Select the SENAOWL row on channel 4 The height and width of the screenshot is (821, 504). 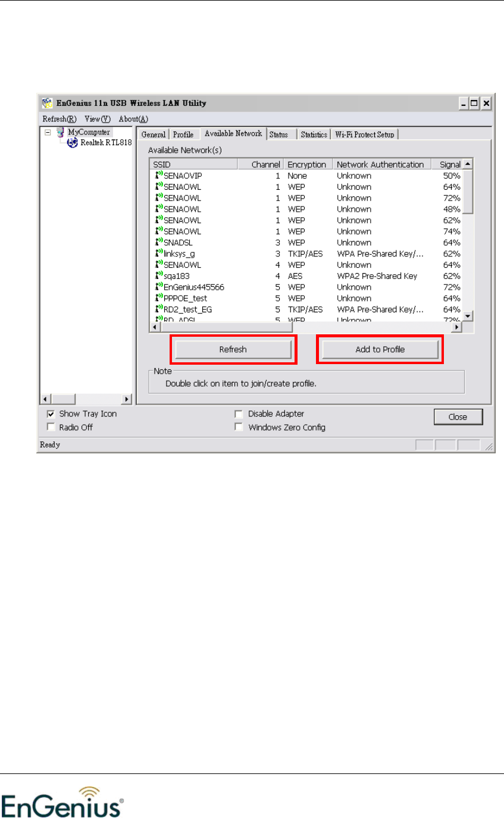point(306,265)
